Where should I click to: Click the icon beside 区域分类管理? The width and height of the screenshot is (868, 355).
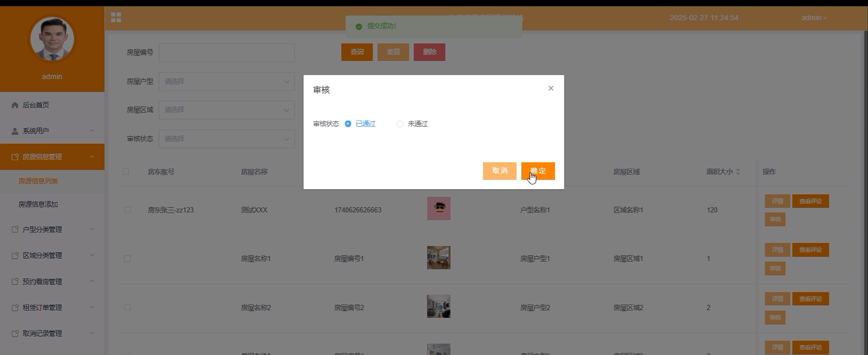[x=15, y=255]
